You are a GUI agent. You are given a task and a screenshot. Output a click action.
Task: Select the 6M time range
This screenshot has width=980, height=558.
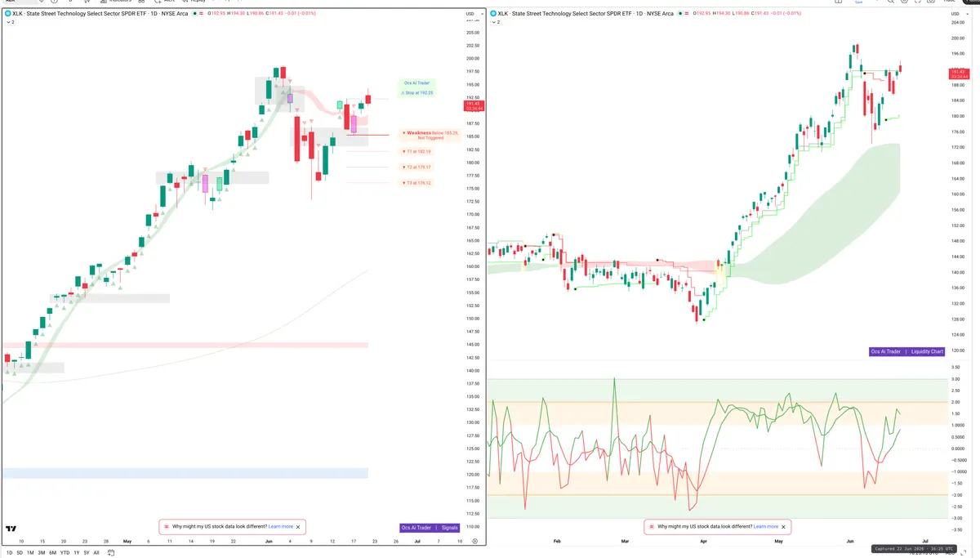[53, 553]
